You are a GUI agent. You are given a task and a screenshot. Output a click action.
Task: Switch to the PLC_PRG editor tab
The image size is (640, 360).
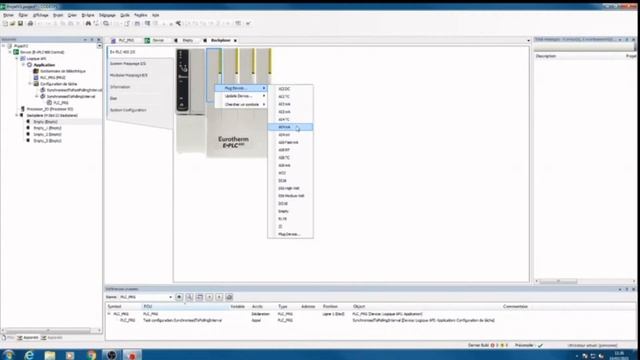[x=126, y=40]
